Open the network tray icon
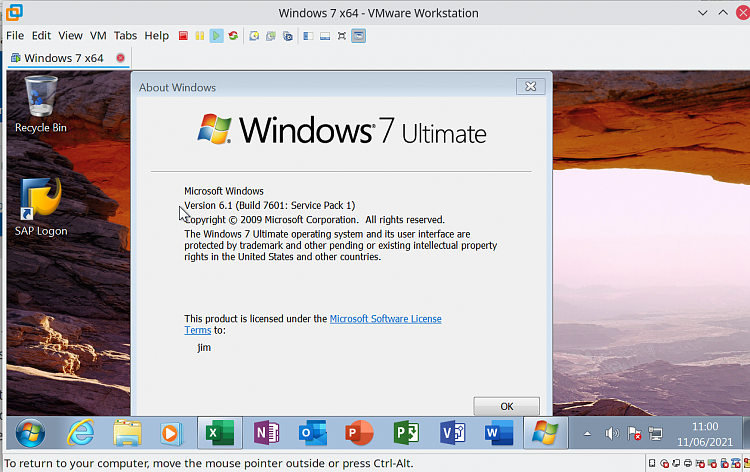 pos(655,434)
